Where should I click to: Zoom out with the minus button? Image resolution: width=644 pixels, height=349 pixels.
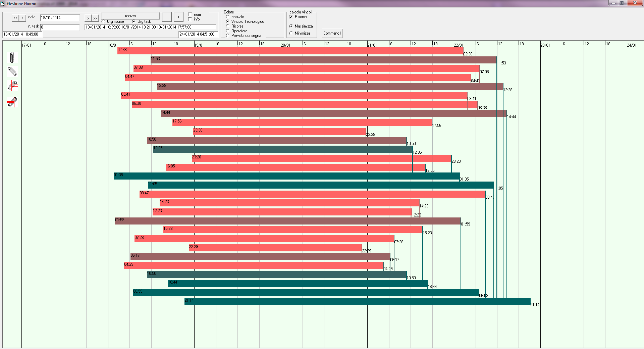click(167, 17)
